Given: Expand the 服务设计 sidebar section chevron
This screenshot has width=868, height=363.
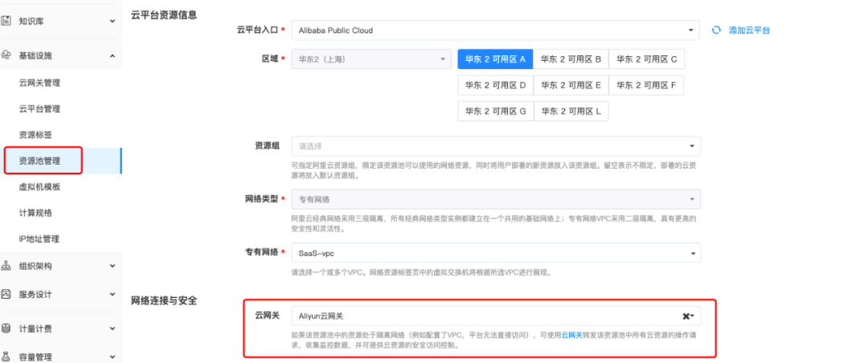Looking at the screenshot, I should [x=113, y=295].
